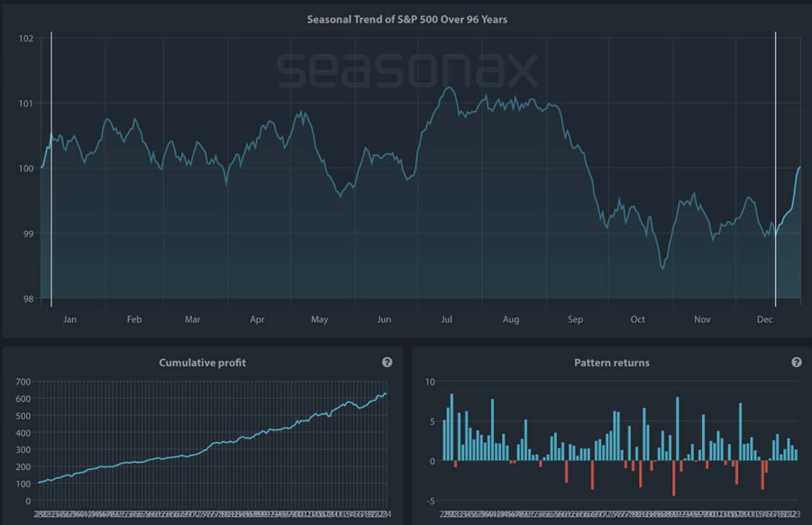812x525 pixels.
Task: Click the Jun month label
Action: (384, 319)
